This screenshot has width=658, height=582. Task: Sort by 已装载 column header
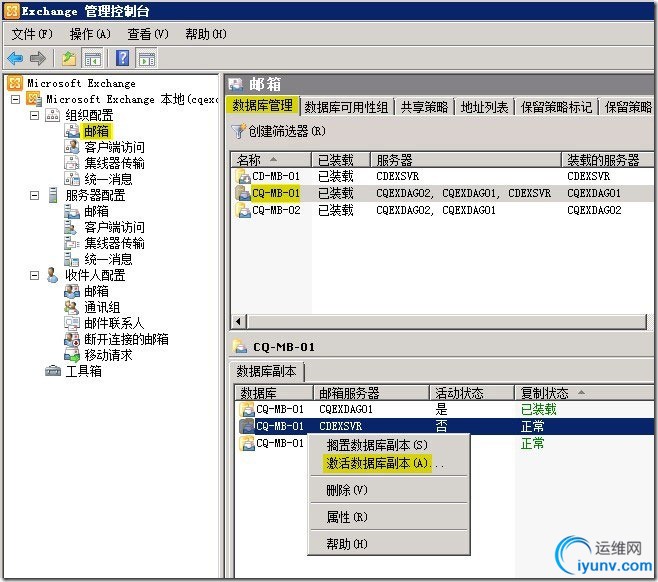pos(341,160)
